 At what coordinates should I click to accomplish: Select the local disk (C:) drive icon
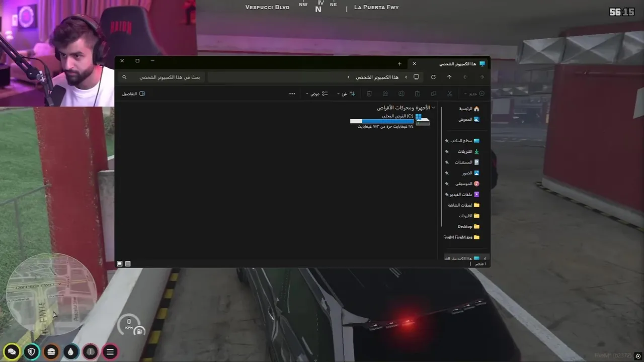[x=423, y=120]
